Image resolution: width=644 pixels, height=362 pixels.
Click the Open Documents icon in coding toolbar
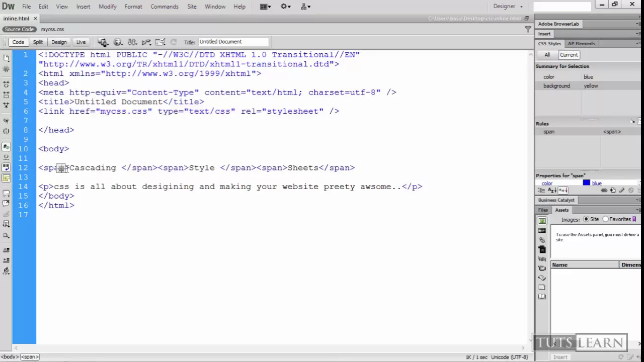tap(6, 58)
